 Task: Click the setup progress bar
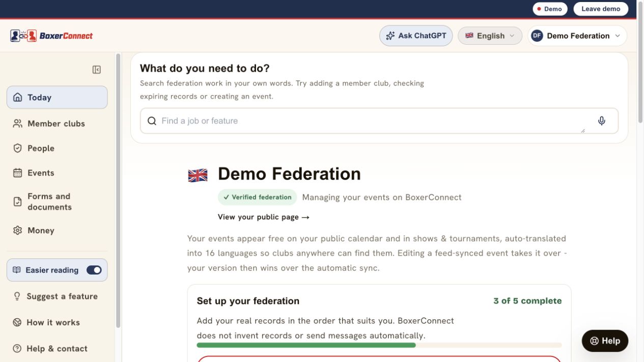379,345
